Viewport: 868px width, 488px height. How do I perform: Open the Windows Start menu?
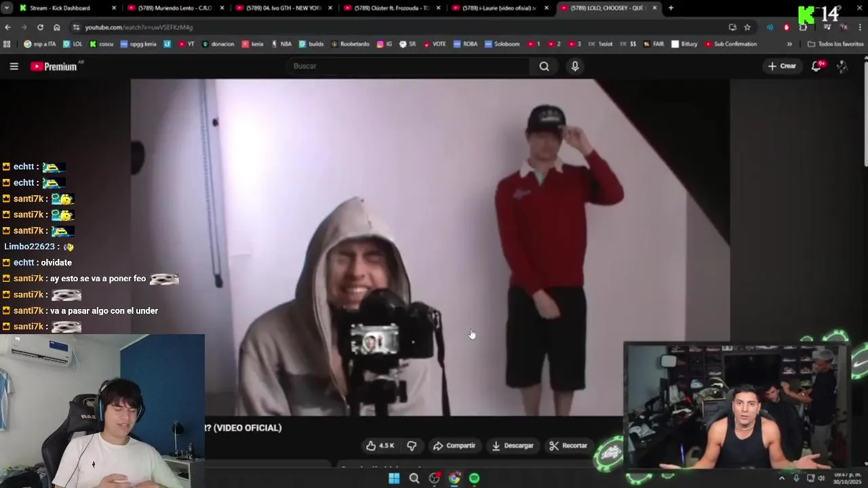tap(394, 479)
